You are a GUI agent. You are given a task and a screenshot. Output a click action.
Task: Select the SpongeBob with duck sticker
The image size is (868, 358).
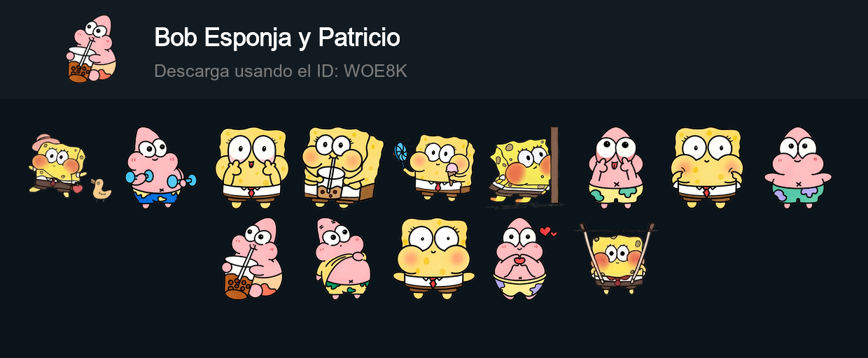70,168
